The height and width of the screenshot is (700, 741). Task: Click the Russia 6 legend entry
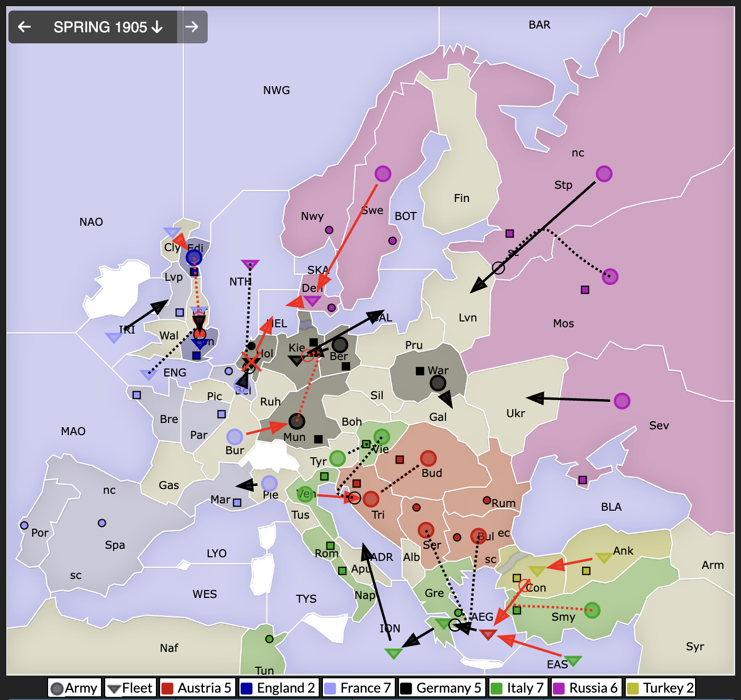click(x=586, y=688)
